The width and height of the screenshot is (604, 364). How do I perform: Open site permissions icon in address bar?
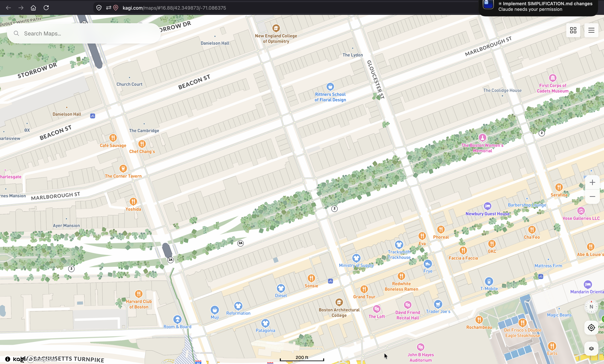[109, 8]
